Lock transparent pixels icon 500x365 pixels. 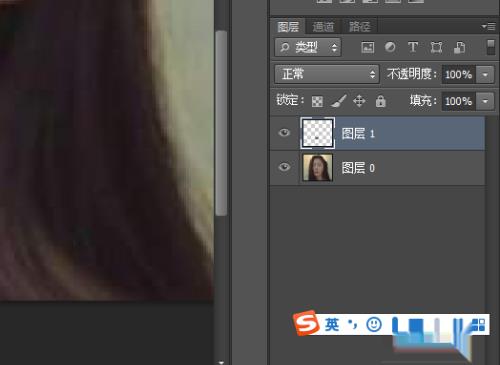pyautogui.click(x=317, y=101)
